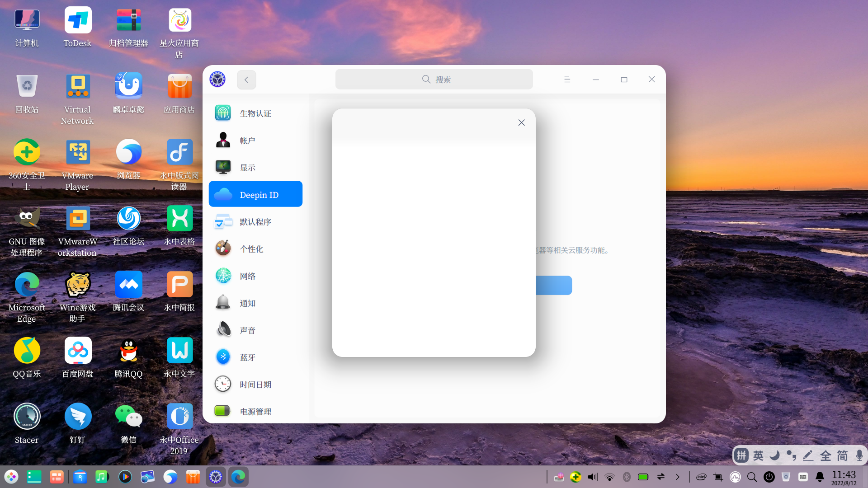
Task: Click the back arrow in the settings header
Action: tap(246, 80)
